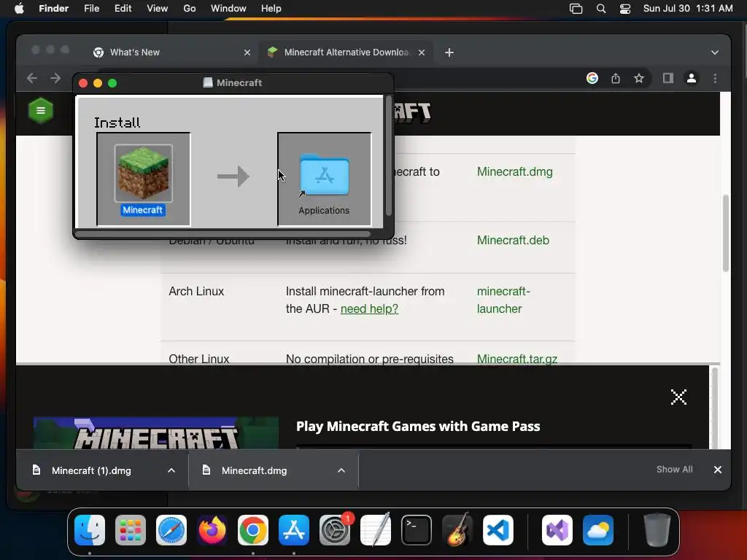The height and width of the screenshot is (560, 747).
Task: Click Show All downloads
Action: tap(674, 469)
